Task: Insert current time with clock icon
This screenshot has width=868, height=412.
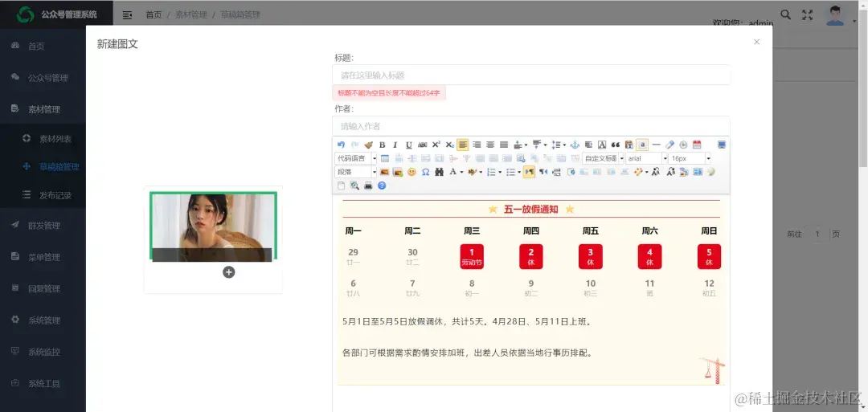Action: (x=683, y=145)
